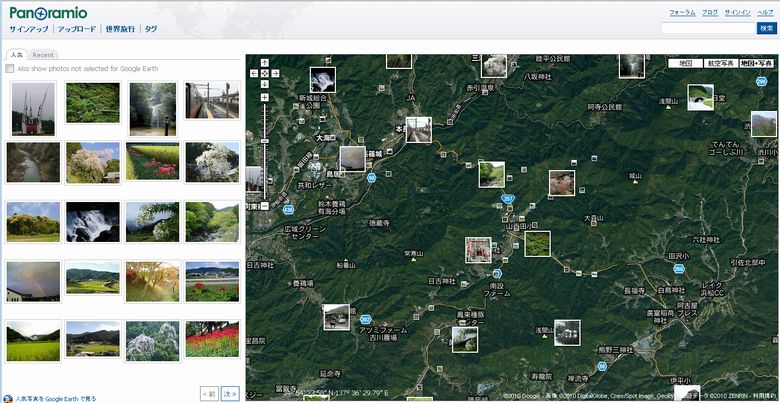Switch map to 地図 view
This screenshot has width=780, height=403.
pyautogui.click(x=685, y=63)
